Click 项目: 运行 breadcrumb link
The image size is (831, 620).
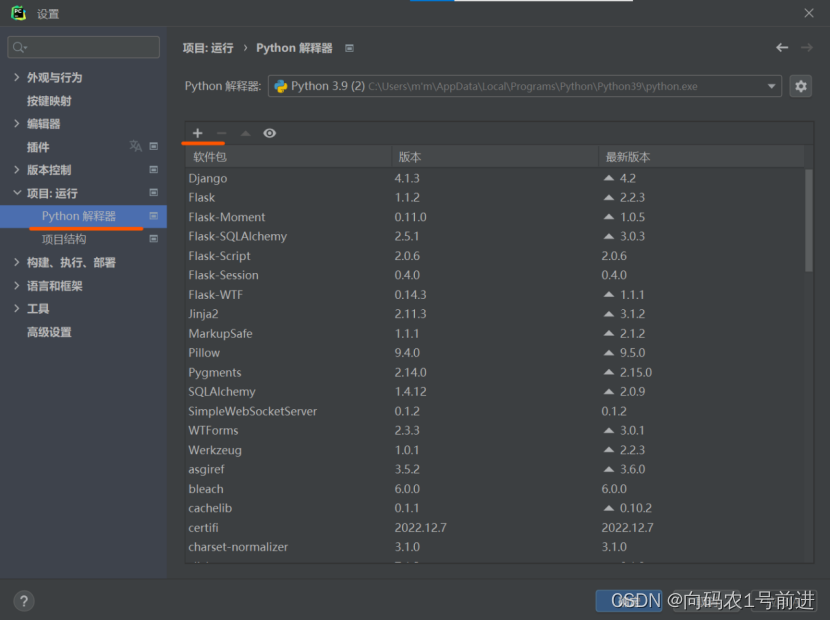click(x=208, y=48)
